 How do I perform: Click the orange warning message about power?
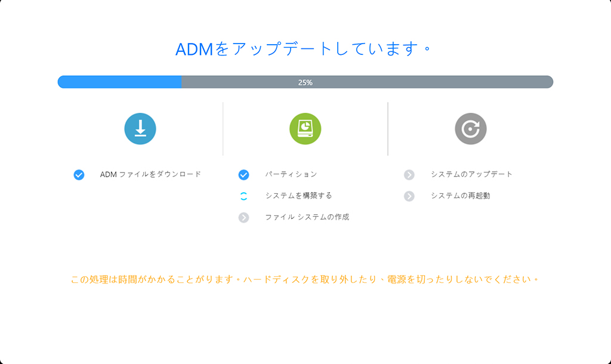coord(305,279)
